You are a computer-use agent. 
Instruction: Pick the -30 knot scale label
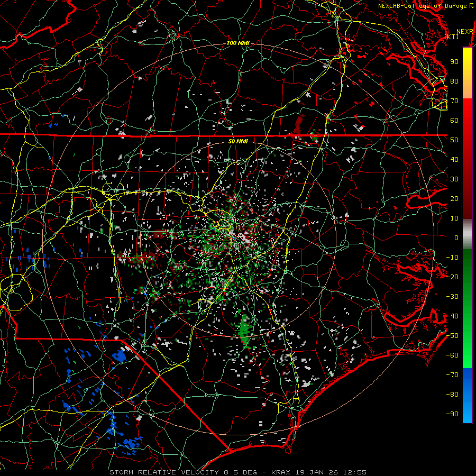pos(452,297)
